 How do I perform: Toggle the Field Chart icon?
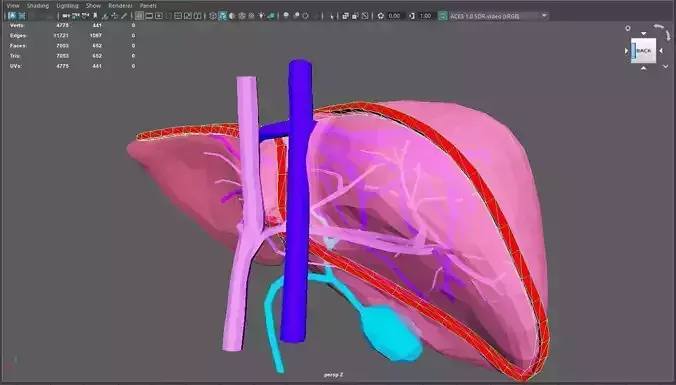(178, 16)
